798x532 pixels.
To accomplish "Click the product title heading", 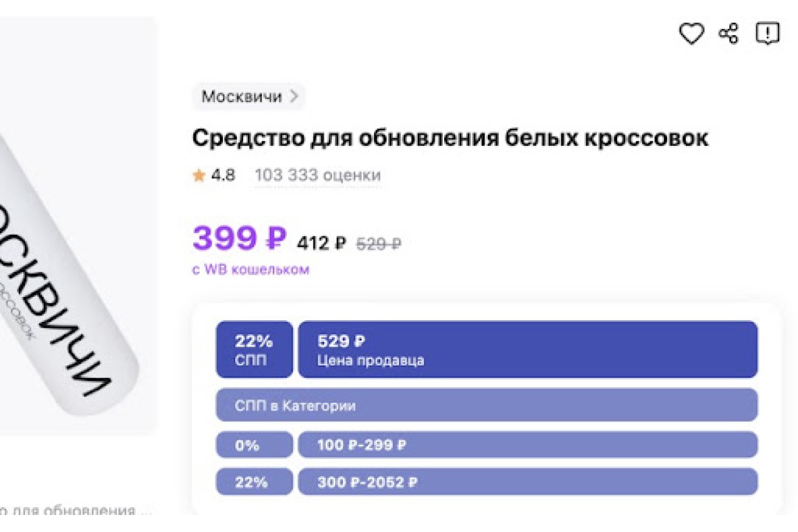I will 450,138.
